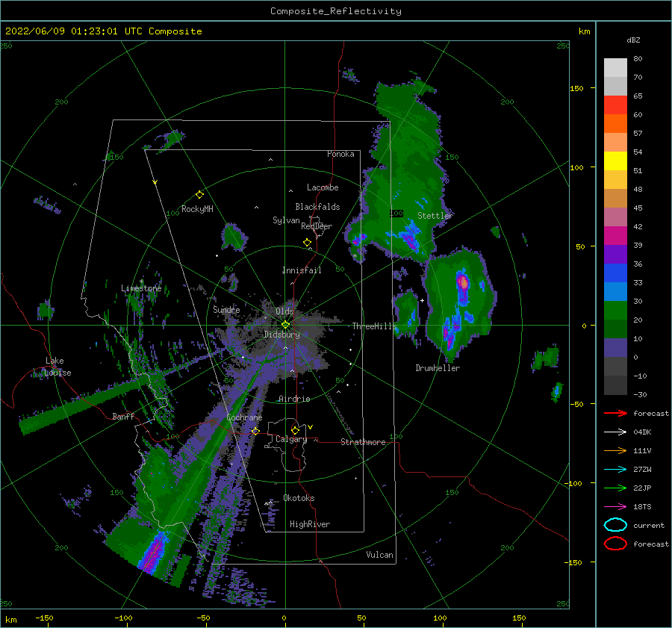Click the Strathmore town label
672x628 pixels.
(363, 442)
